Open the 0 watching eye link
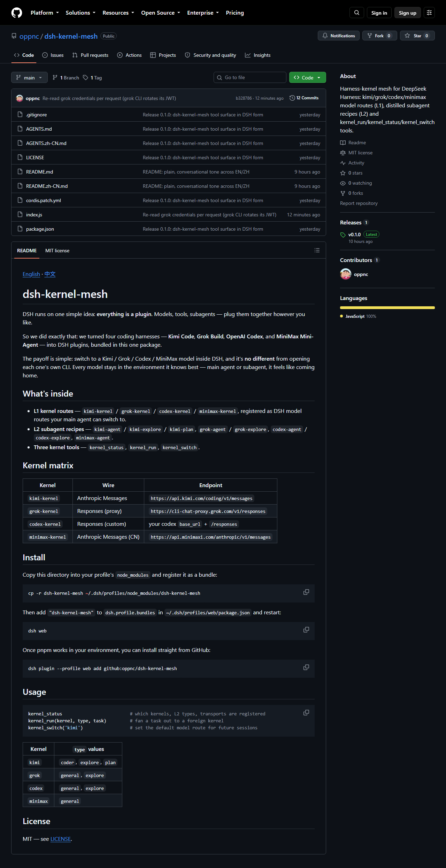446x868 pixels. point(356,183)
